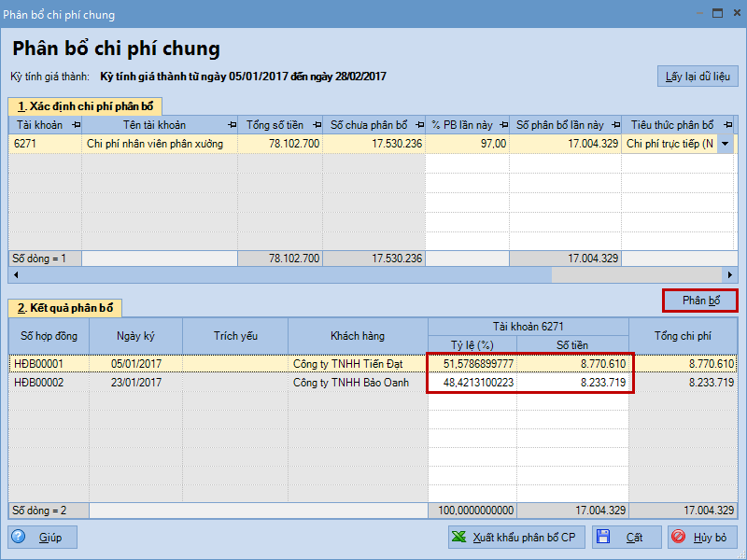Image resolution: width=747 pixels, height=560 pixels.
Task: Edit the % PB lần này value 97,00
Action: pyautogui.click(x=467, y=144)
